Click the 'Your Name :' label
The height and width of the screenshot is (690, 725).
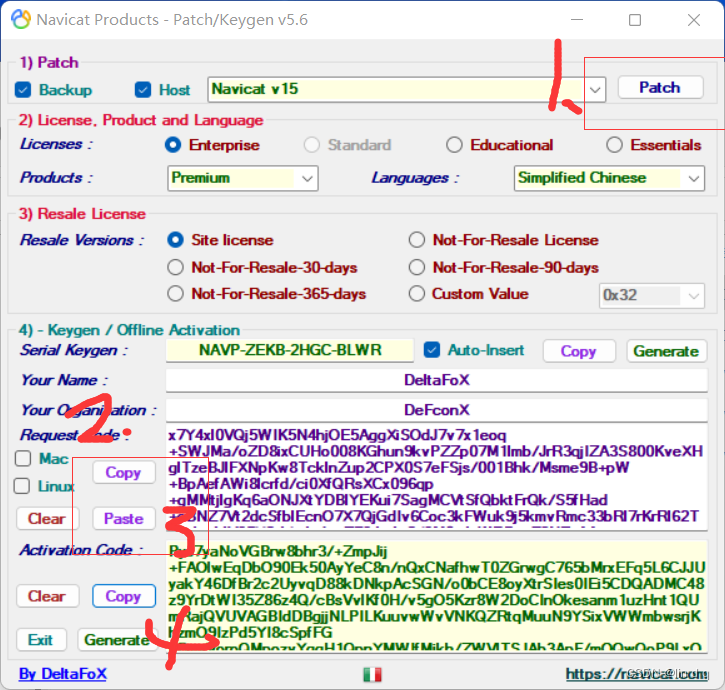(x=64, y=380)
